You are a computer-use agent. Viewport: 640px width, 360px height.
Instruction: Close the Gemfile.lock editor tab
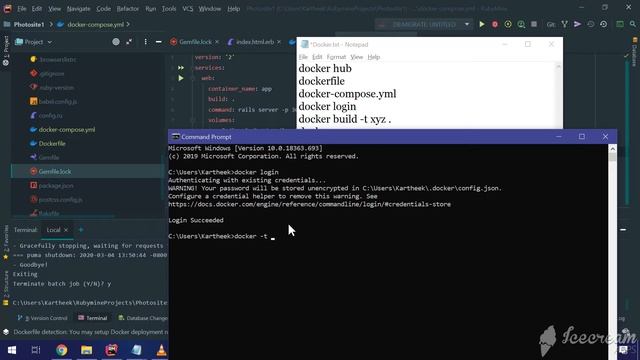pyautogui.click(x=217, y=42)
